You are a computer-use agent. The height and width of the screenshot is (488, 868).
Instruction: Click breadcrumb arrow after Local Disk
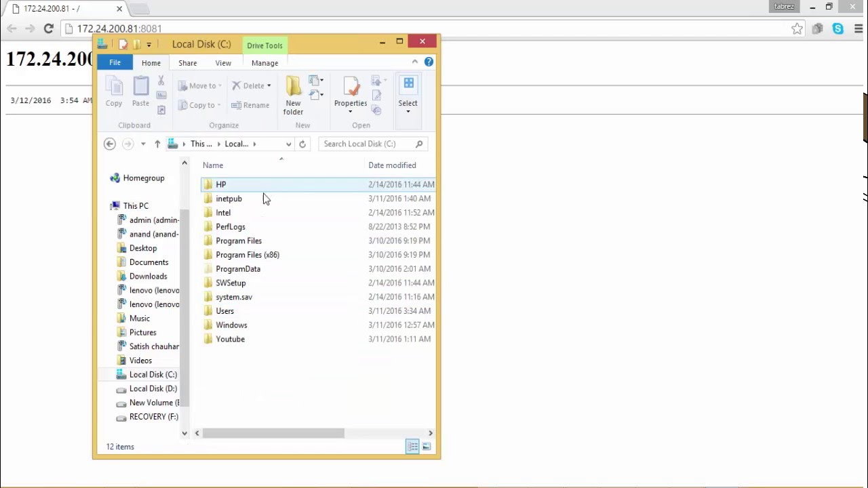pyautogui.click(x=254, y=144)
